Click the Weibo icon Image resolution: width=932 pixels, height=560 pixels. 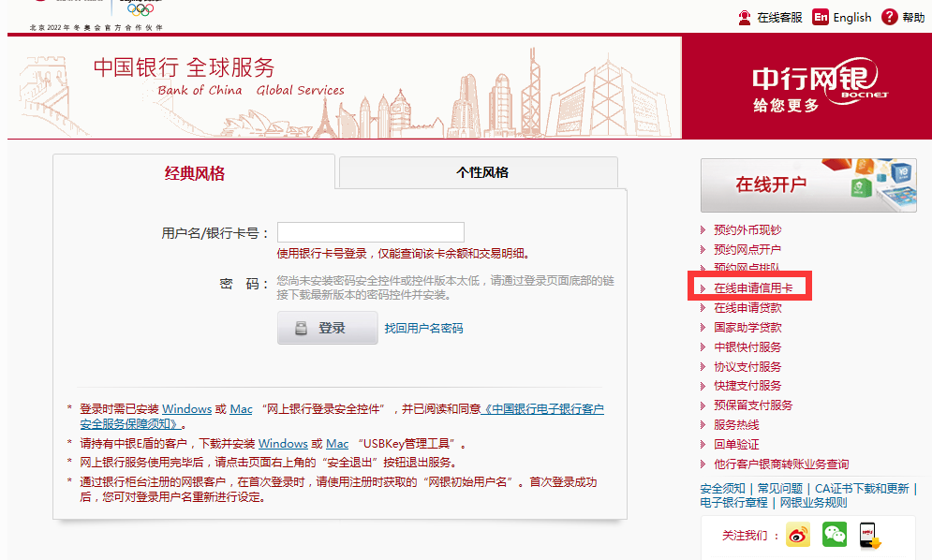[797, 536]
